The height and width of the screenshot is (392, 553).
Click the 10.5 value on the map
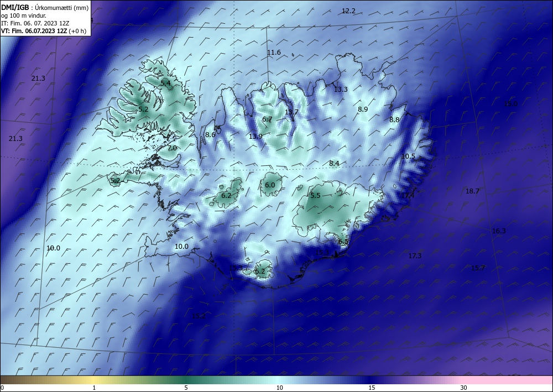click(x=409, y=156)
